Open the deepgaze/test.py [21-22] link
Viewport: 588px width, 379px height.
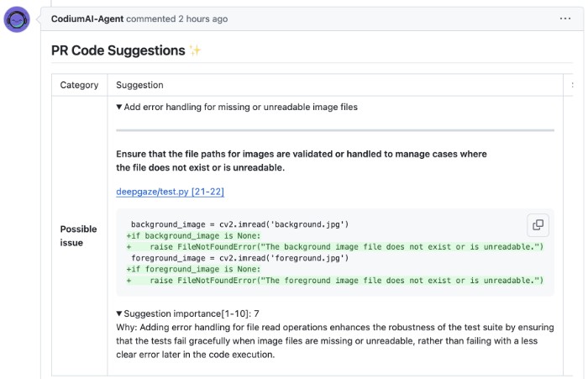click(x=170, y=192)
